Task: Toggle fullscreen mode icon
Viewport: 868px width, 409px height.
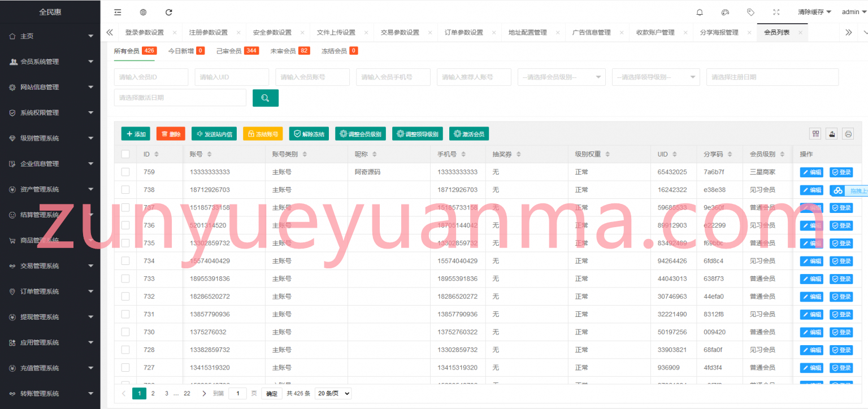Action: tap(776, 12)
